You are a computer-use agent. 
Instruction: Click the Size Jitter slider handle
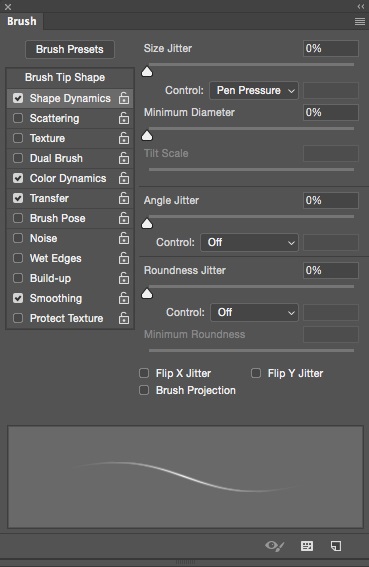point(147,72)
